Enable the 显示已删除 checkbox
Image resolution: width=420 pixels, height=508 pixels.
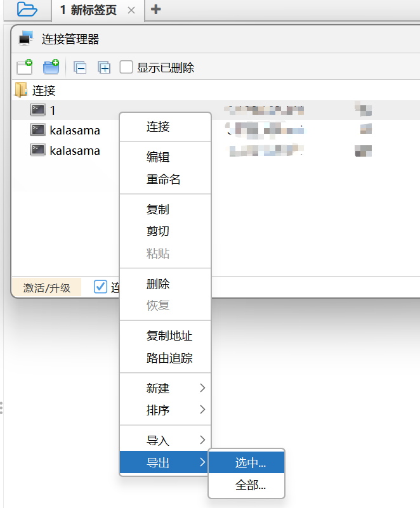point(126,67)
